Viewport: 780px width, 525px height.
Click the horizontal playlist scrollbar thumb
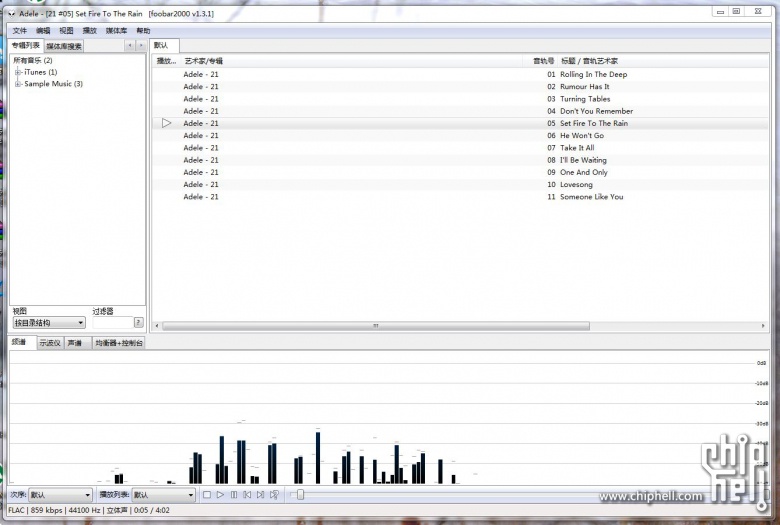tap(376, 326)
